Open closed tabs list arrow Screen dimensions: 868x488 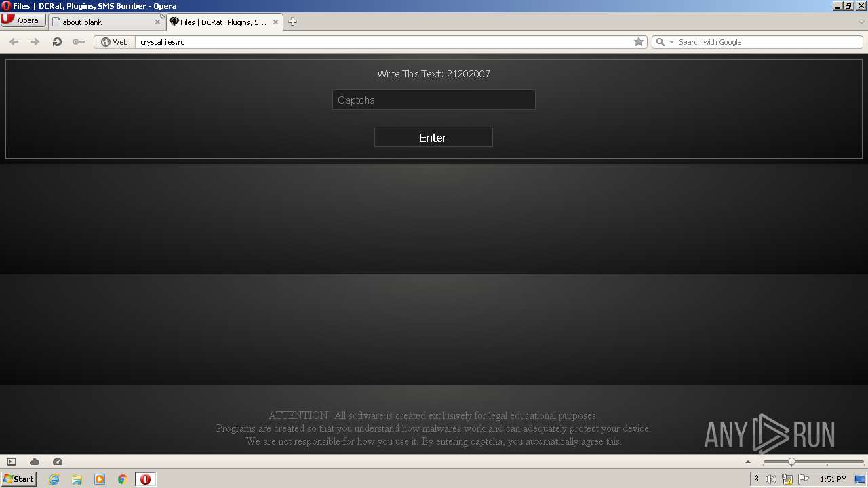tap(861, 22)
